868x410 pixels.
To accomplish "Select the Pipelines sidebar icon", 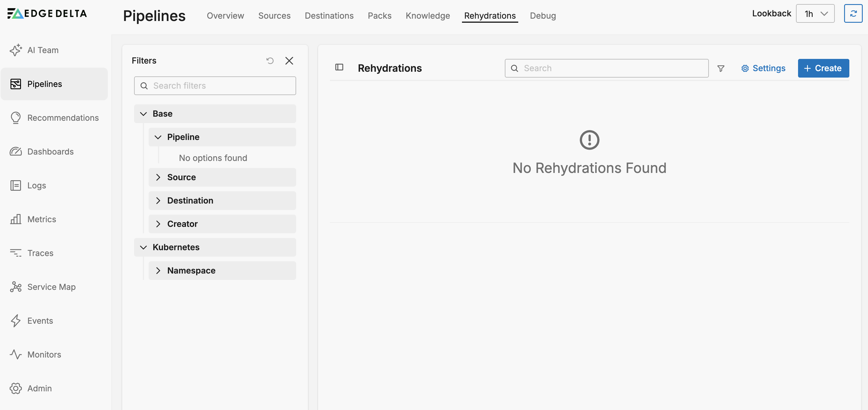I will click(16, 84).
